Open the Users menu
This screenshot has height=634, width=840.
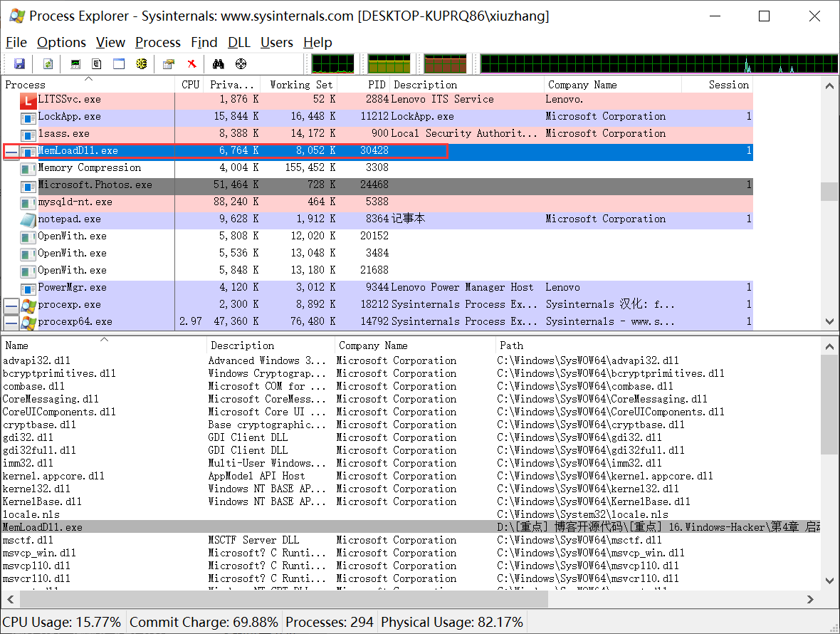point(277,42)
